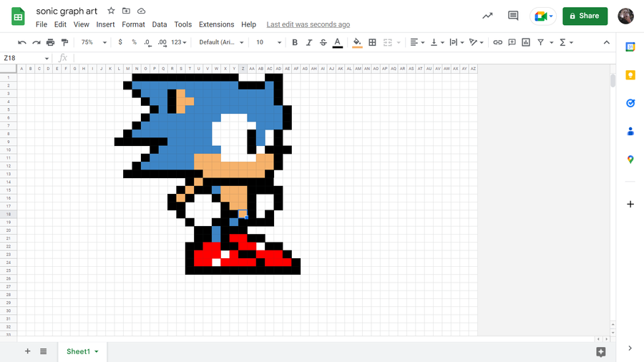Toggle italic formatting
The image size is (644, 362).
point(309,42)
